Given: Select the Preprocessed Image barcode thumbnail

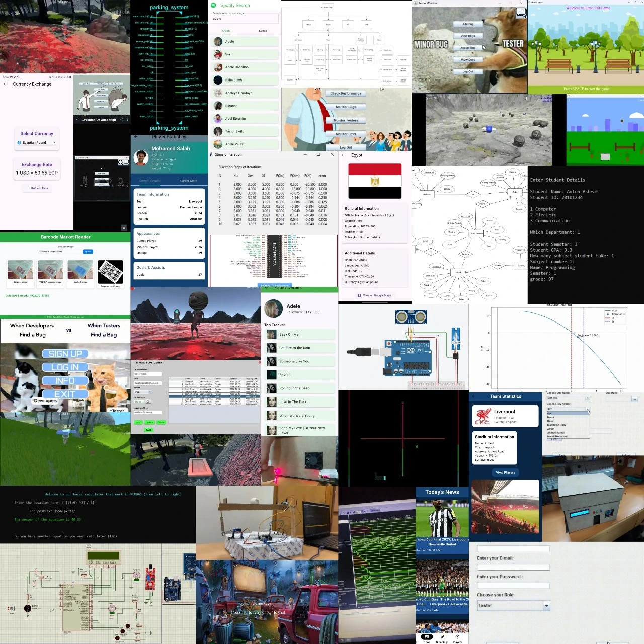Looking at the screenshot, I should tap(110, 272).
